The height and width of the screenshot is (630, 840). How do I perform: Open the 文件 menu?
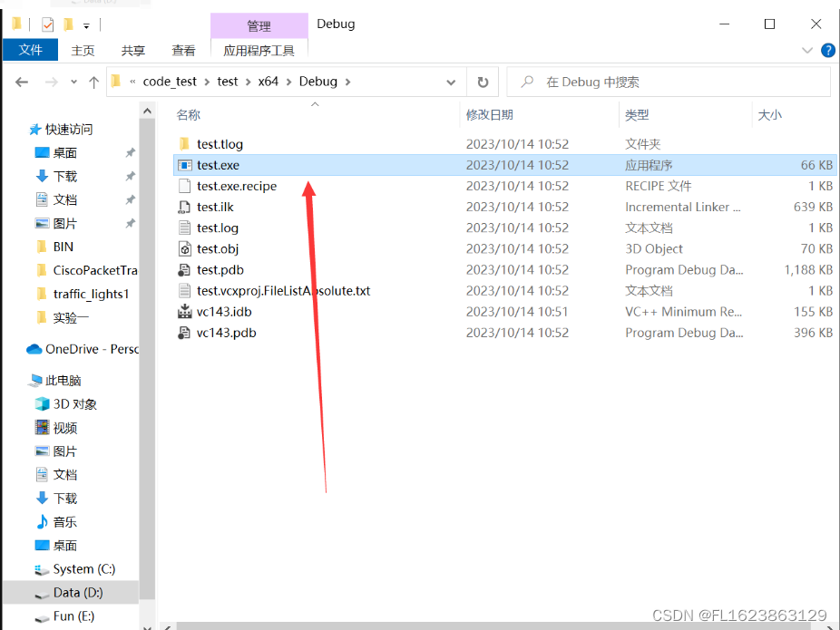coord(30,50)
